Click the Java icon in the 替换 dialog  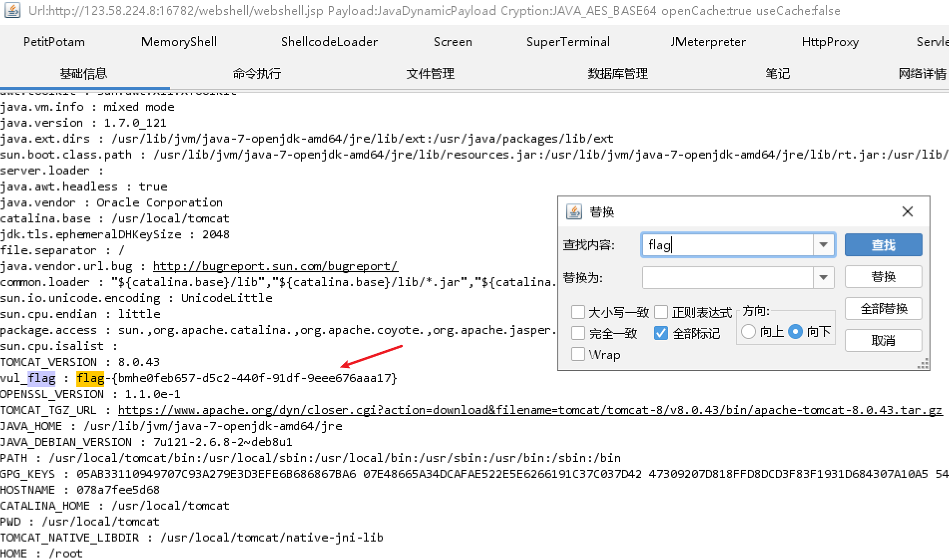point(574,212)
